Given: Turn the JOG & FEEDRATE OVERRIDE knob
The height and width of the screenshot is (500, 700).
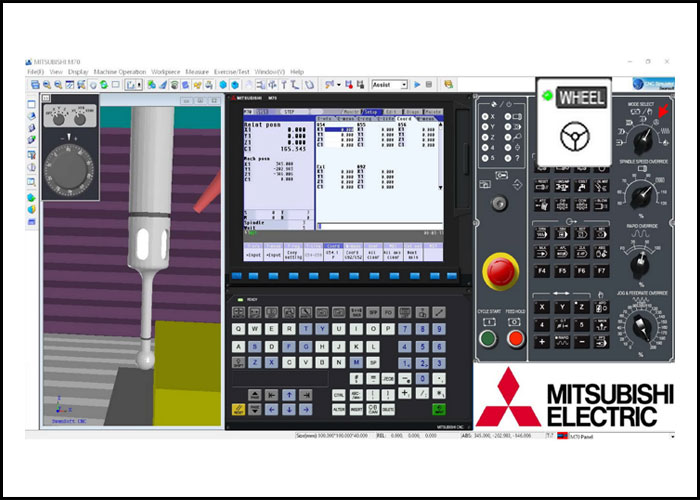Looking at the screenshot, I should [x=642, y=328].
